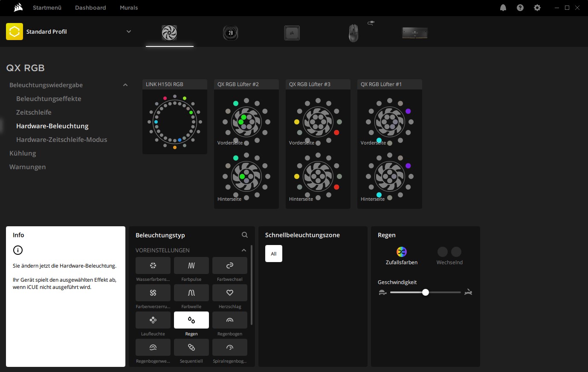This screenshot has width=588, height=372.
Task: Toggle the All quick lighting zone
Action: (274, 254)
